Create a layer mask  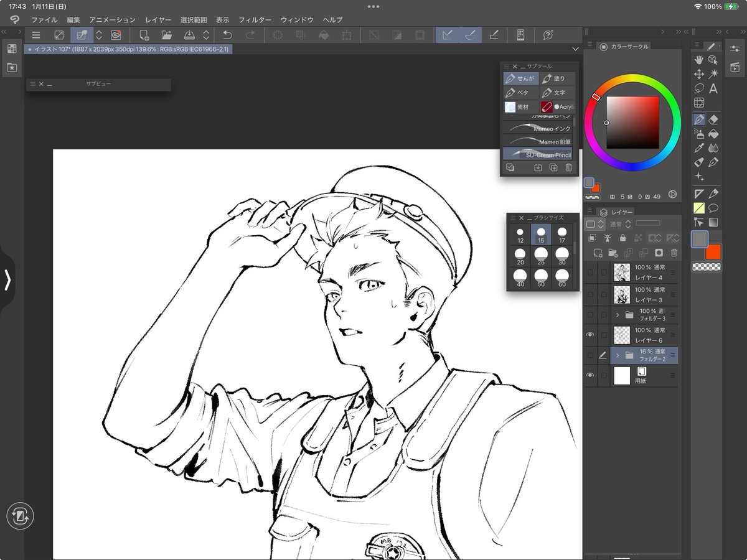coord(659,253)
